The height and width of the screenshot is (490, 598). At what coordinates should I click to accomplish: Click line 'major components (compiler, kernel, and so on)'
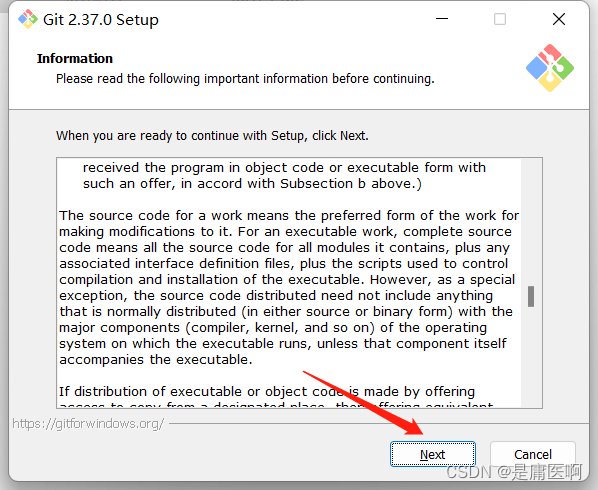[x=273, y=328]
